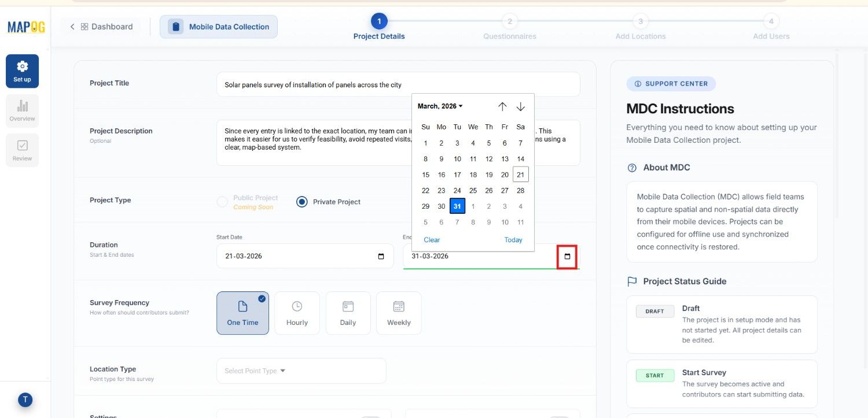
Task: Click the MAPOG logo
Action: click(x=25, y=26)
